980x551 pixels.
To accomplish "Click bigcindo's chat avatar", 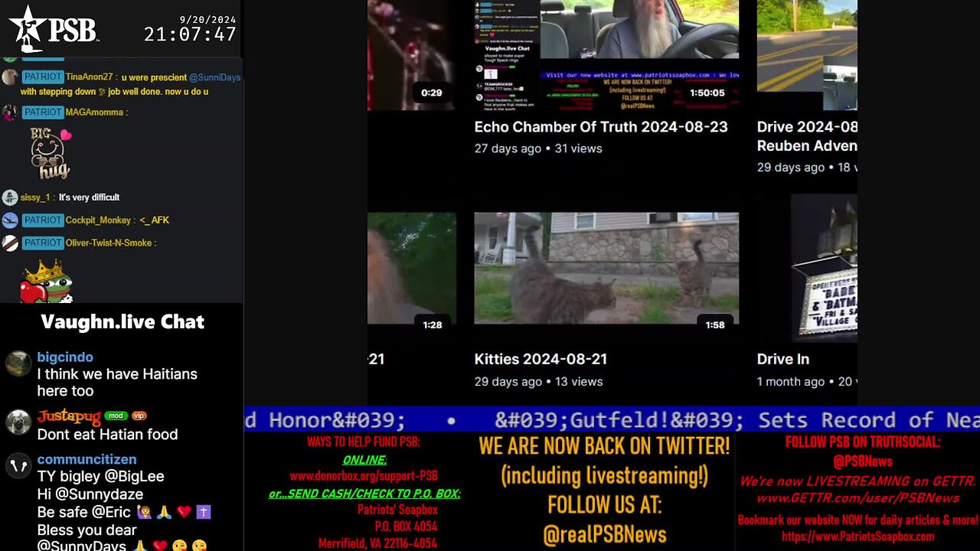I will click(18, 364).
